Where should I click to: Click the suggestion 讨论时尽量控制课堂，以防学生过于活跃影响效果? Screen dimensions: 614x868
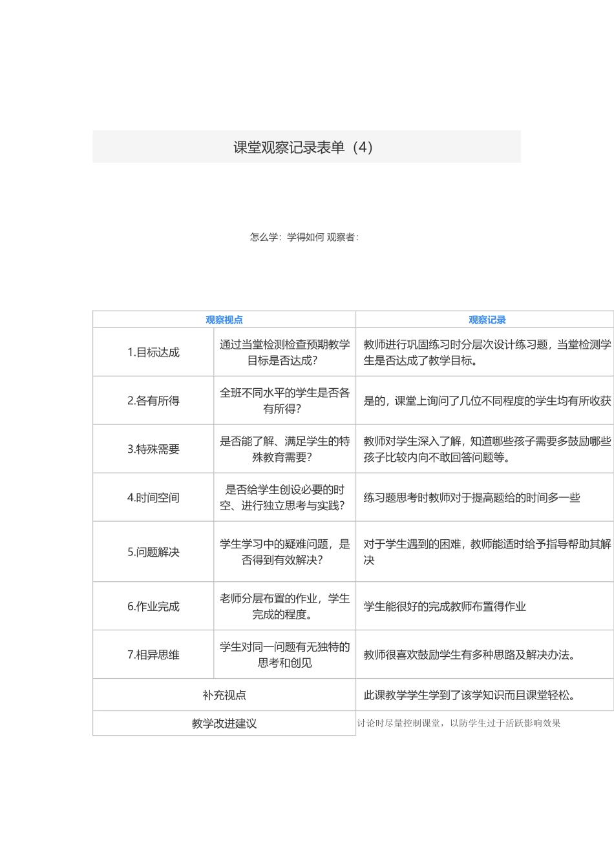coord(459,723)
